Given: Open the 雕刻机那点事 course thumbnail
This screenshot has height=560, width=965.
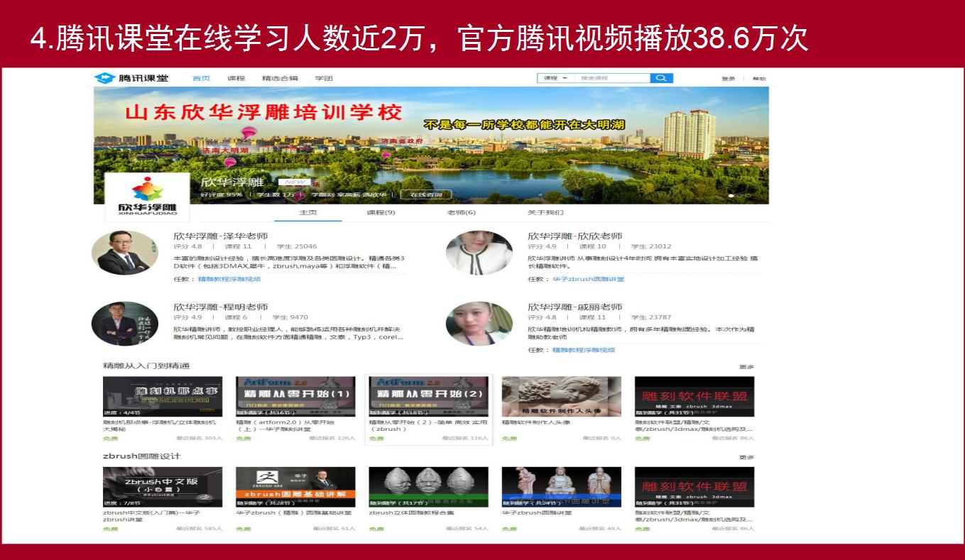Looking at the screenshot, I should pyautogui.click(x=163, y=396).
